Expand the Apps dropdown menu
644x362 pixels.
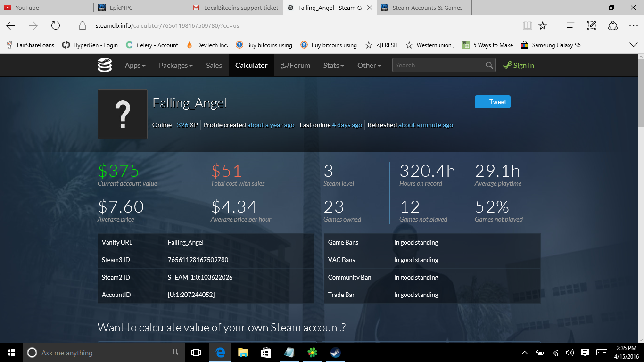tap(135, 66)
